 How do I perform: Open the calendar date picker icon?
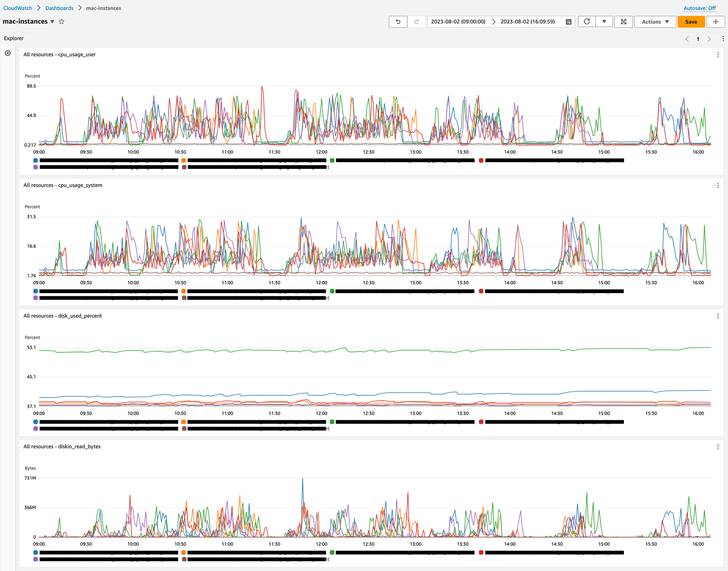(568, 22)
